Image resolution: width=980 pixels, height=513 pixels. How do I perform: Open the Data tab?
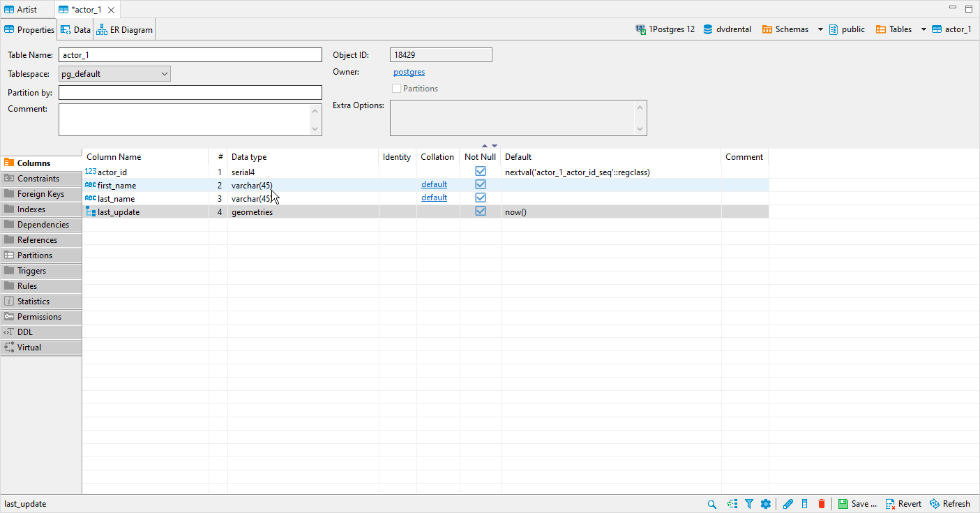75,30
